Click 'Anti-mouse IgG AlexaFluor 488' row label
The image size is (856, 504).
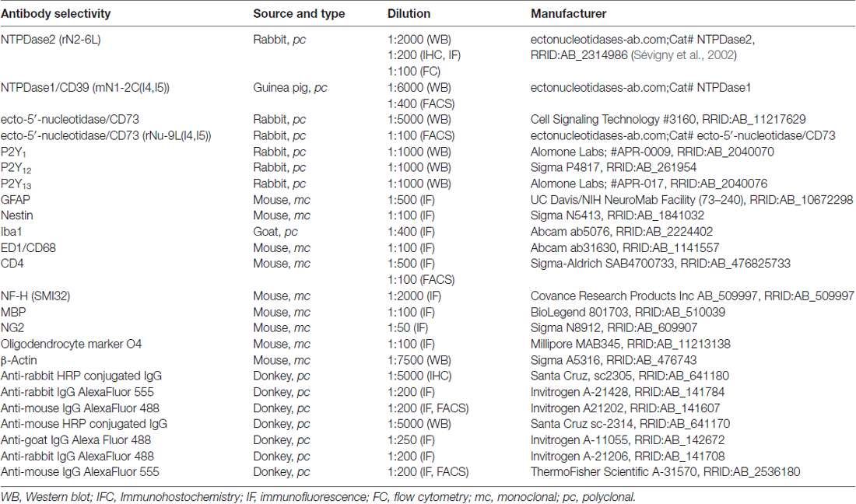[80, 408]
